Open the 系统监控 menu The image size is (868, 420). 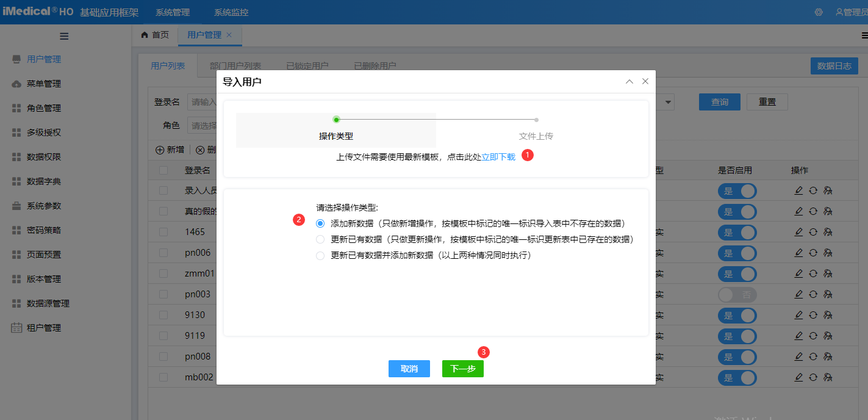tap(231, 11)
